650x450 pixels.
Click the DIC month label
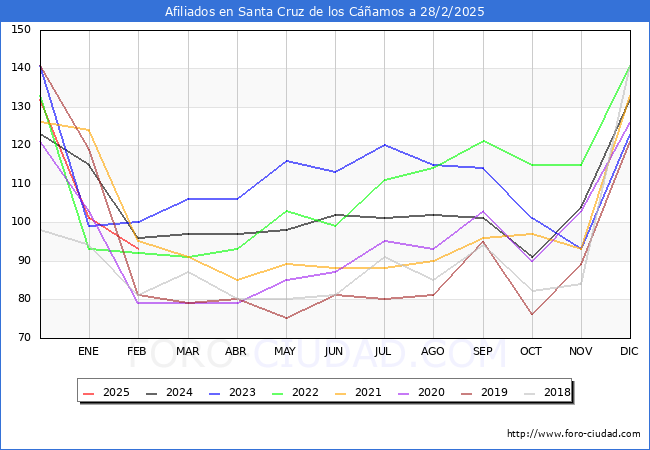pyautogui.click(x=629, y=351)
